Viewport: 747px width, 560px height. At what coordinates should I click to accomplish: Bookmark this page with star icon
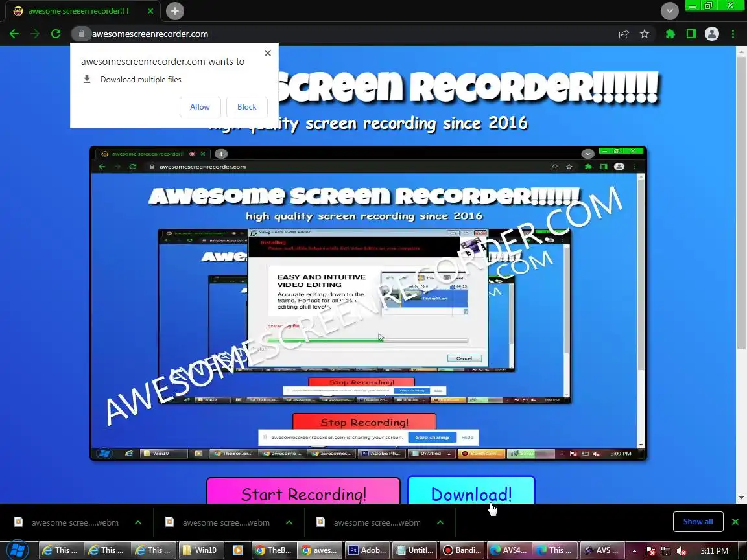[x=645, y=34]
